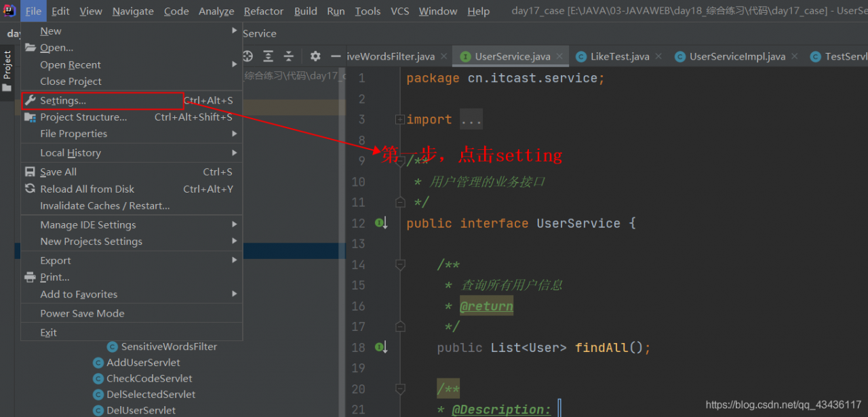Click the @Description tag on line 21
Viewport: 868px width, 417px height.
coord(501,410)
